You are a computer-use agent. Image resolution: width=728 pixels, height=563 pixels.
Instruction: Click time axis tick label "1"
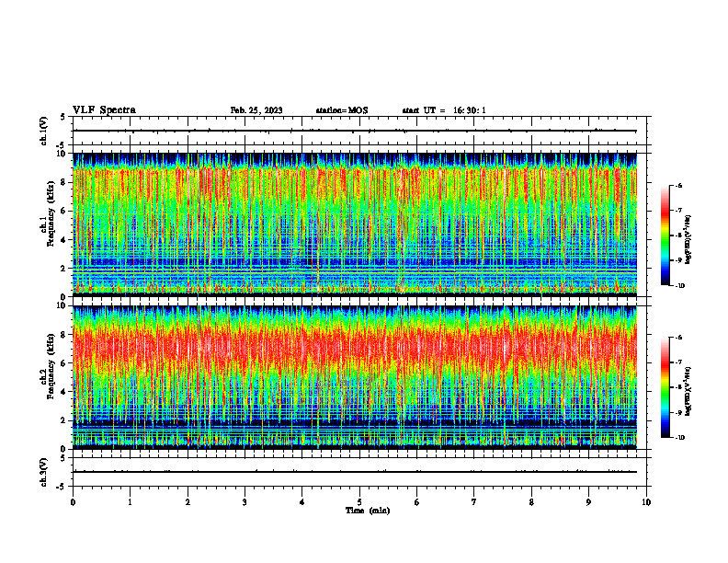coord(130,502)
